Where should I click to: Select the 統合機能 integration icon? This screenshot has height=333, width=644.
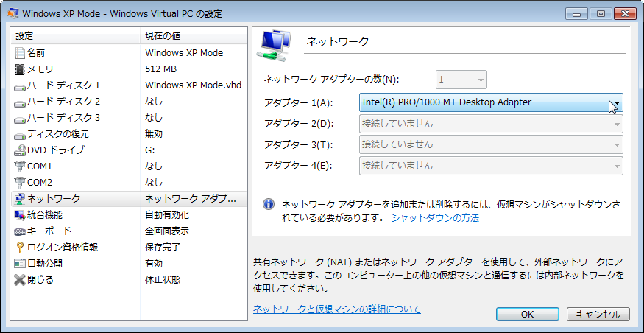pos(19,214)
